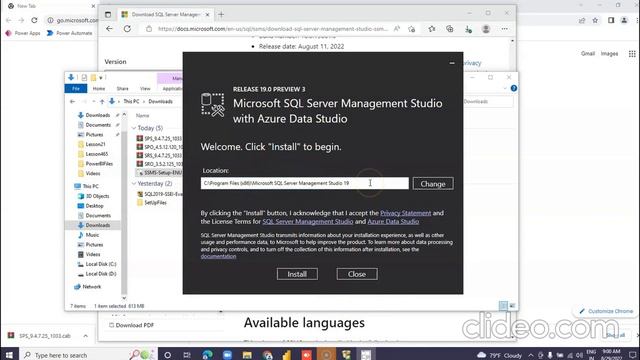Click Customize Chrome button
Image resolution: width=640 pixels, height=360 pixels.
click(x=606, y=311)
